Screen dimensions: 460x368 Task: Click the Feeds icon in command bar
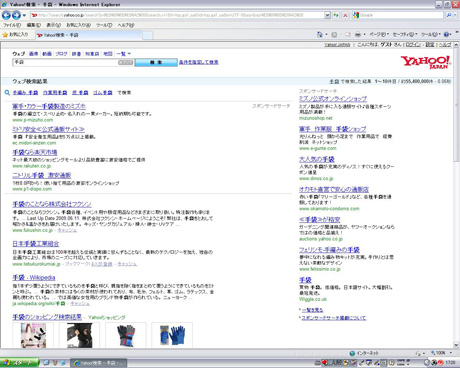coord(334,34)
